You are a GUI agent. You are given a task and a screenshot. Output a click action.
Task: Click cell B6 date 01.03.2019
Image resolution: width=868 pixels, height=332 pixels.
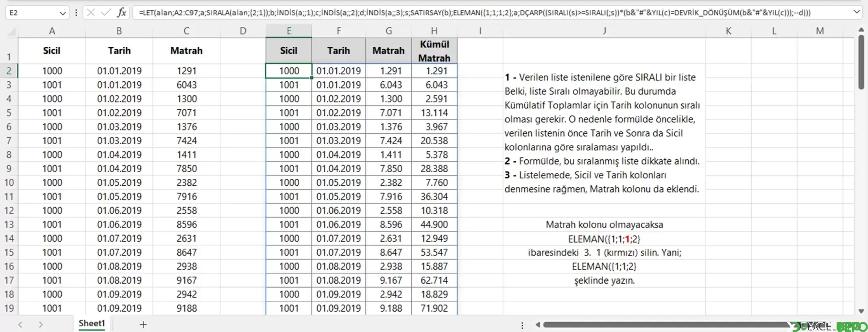coord(119,127)
